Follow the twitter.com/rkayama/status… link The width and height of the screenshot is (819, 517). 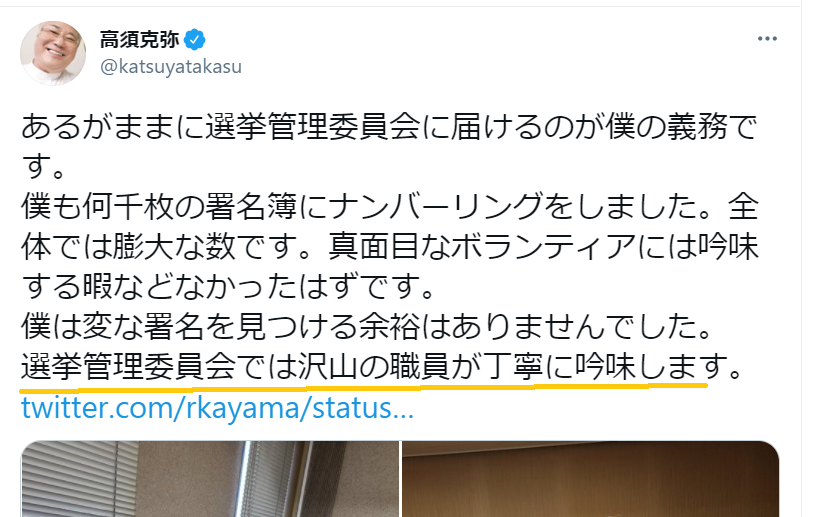[x=217, y=408]
